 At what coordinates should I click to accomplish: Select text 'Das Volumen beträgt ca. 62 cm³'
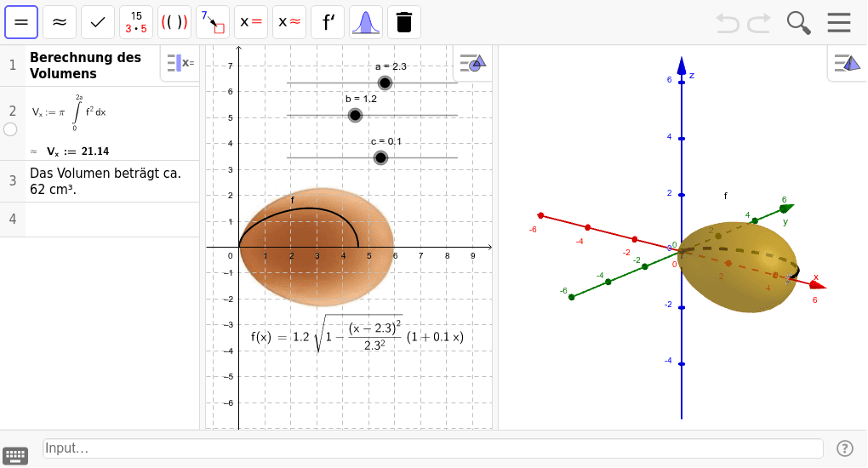click(106, 181)
